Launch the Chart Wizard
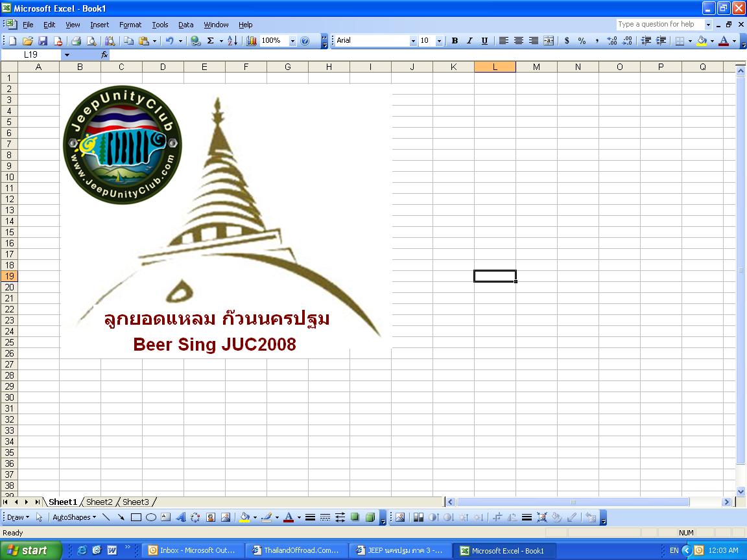747x560 pixels. pos(251,41)
